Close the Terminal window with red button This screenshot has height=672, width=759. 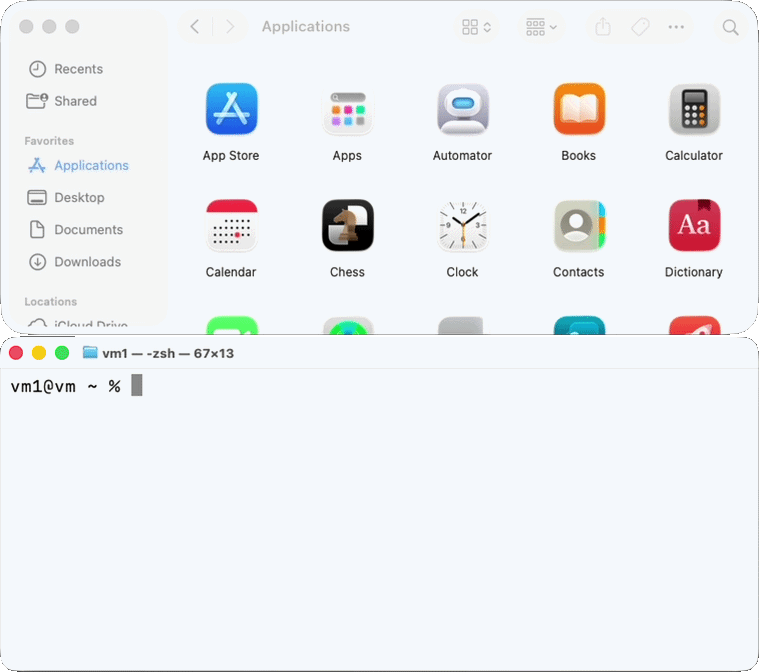[x=16, y=352]
